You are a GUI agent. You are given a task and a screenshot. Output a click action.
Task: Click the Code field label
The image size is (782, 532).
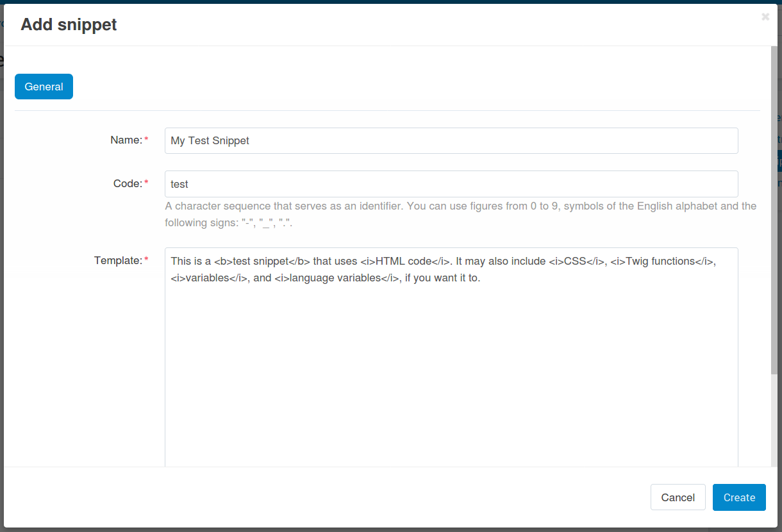click(128, 183)
